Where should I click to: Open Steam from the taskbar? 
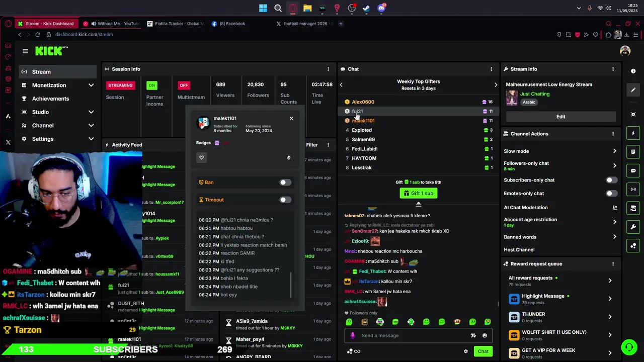[x=366, y=8]
